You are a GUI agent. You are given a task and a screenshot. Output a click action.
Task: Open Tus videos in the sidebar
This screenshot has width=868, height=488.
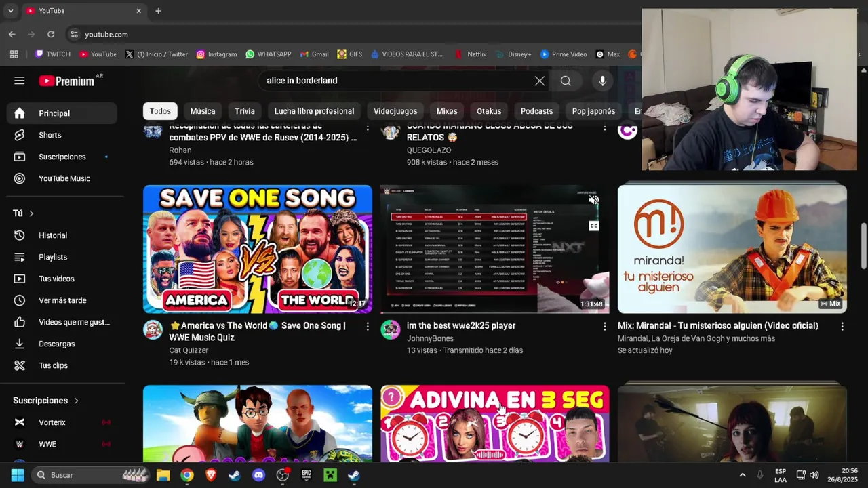(x=62, y=279)
